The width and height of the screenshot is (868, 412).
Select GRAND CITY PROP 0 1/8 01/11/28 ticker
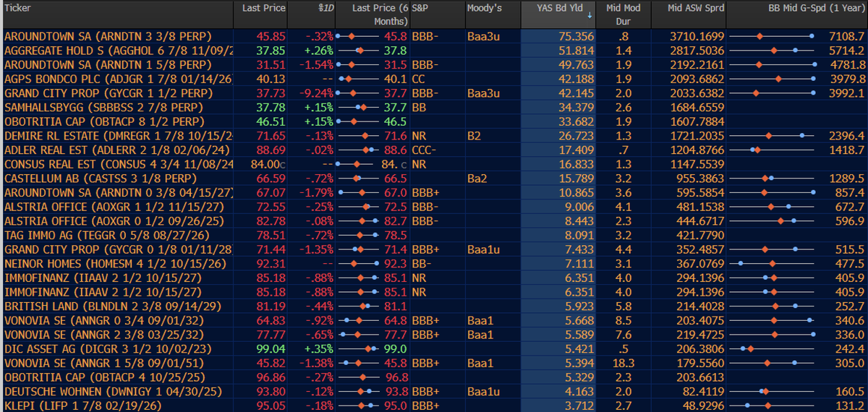pos(117,249)
